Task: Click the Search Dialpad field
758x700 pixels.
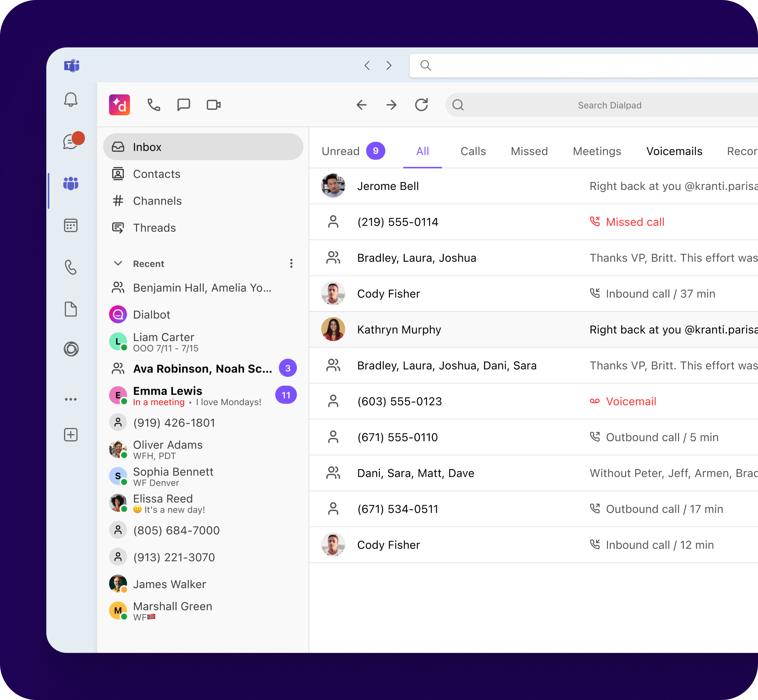Action: (x=601, y=105)
